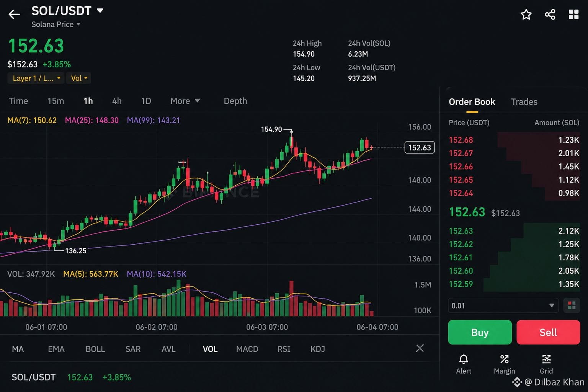This screenshot has width=588, height=392.
Task: Toggle the MACD sub-indicator
Action: pos(247,349)
